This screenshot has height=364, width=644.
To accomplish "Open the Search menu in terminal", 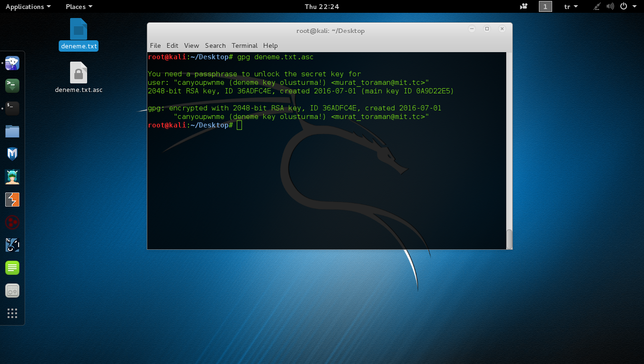I will coord(215,45).
